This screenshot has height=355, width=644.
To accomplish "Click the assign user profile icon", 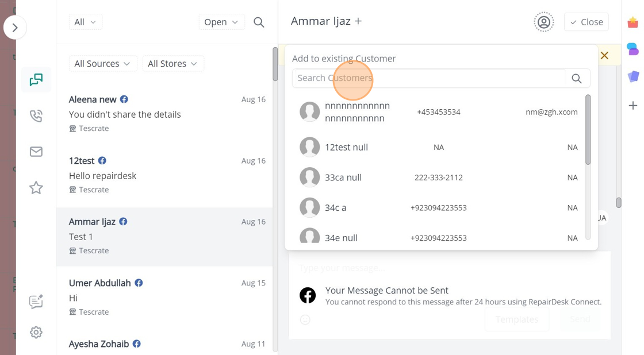I will point(544,22).
